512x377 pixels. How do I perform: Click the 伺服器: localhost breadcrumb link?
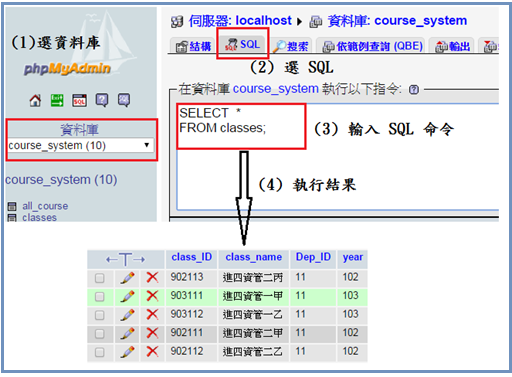pyautogui.click(x=240, y=21)
